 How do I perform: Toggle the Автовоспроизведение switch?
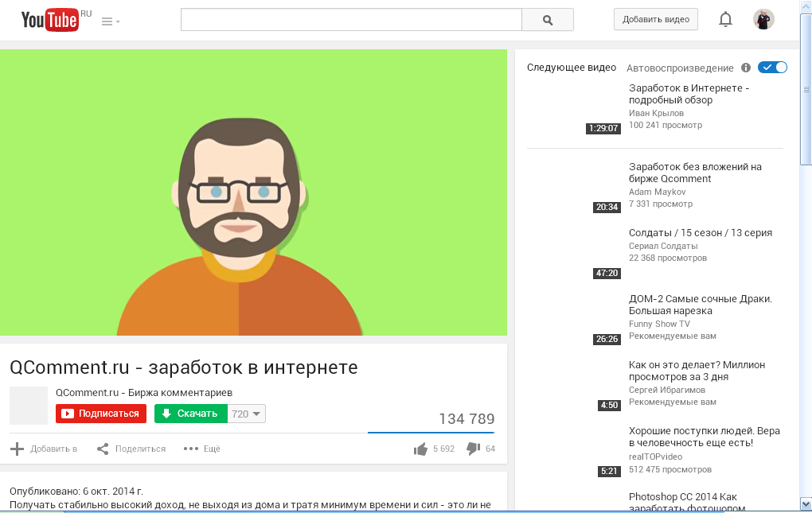772,68
